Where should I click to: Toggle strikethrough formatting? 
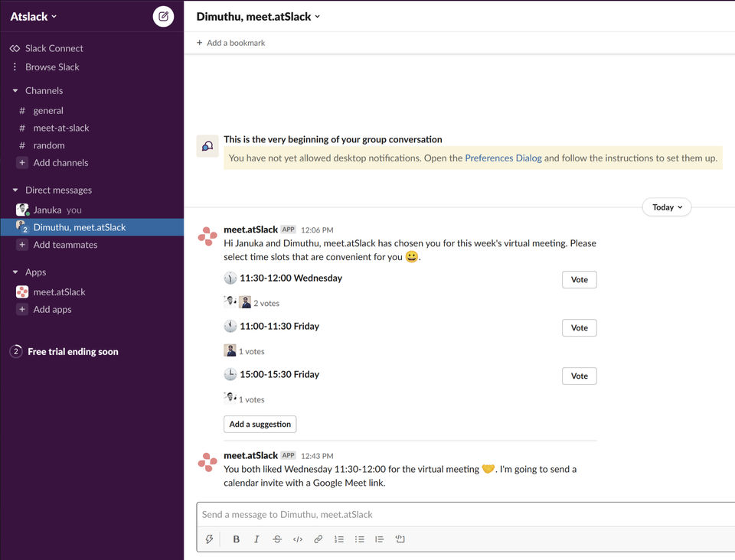[x=277, y=539]
